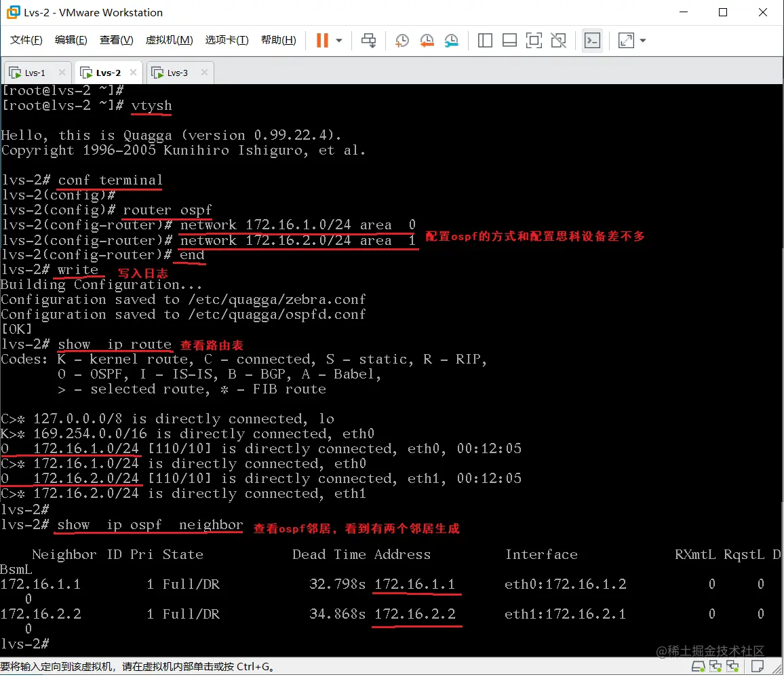
Task: Click the 'show ip ospf neighbor' command
Action: pyautogui.click(x=150, y=525)
